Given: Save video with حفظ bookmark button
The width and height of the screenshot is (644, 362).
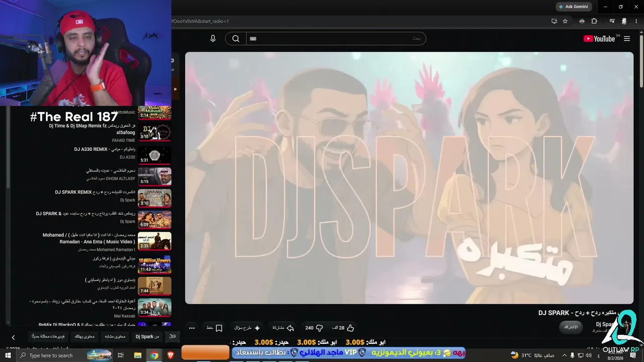Looking at the screenshot, I should [x=214, y=328].
